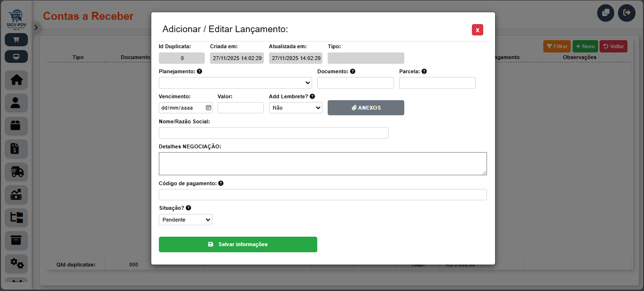The image size is (644, 291).
Task: Open the user profile sidebar icon
Action: [17, 103]
